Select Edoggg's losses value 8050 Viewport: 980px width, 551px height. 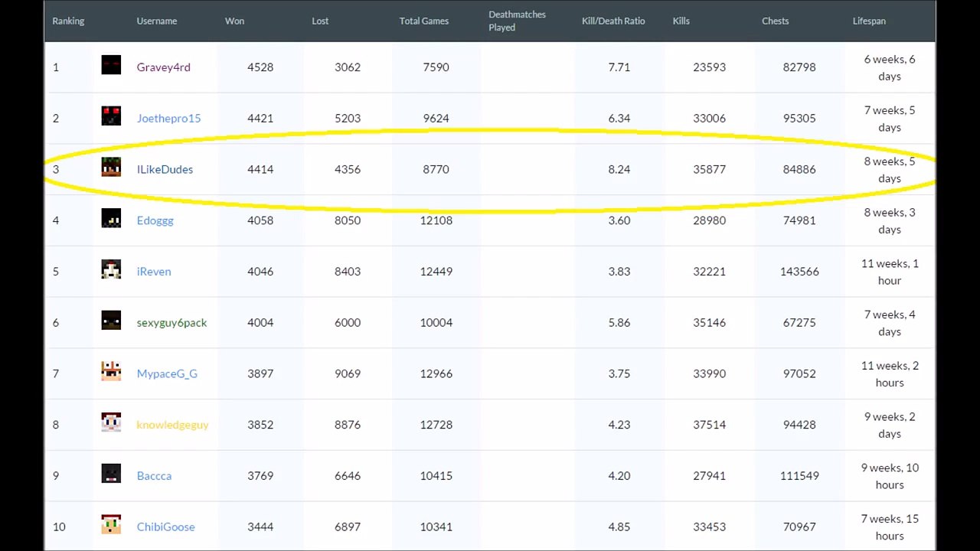(348, 220)
